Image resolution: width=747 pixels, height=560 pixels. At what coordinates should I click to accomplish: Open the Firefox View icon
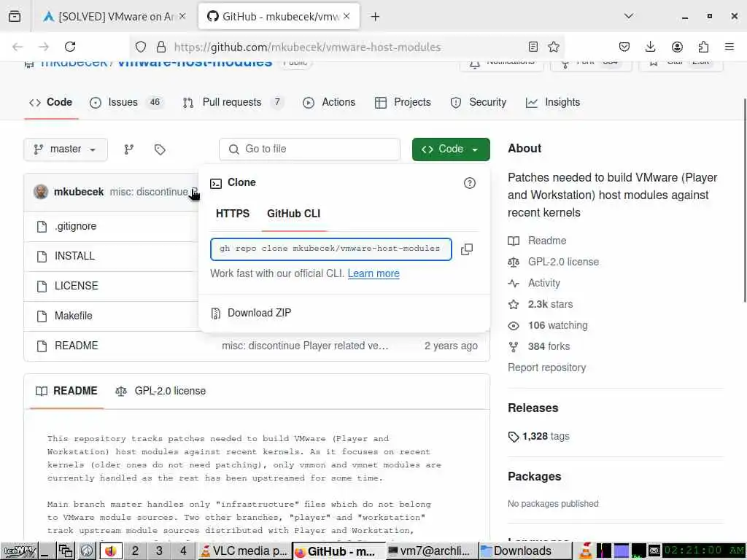(15, 17)
